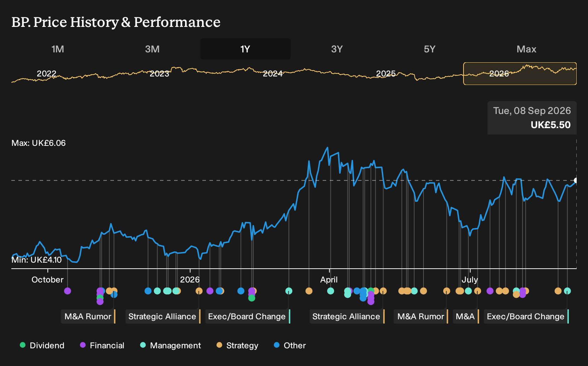The image size is (588, 366).
Task: Click the July axis label
Action: [x=470, y=280]
